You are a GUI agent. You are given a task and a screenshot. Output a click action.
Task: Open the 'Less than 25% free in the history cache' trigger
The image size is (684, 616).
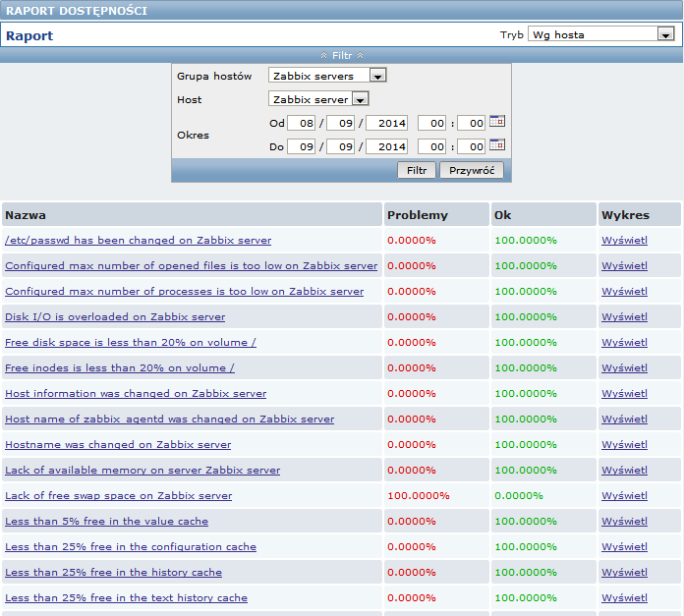pyautogui.click(x=113, y=573)
